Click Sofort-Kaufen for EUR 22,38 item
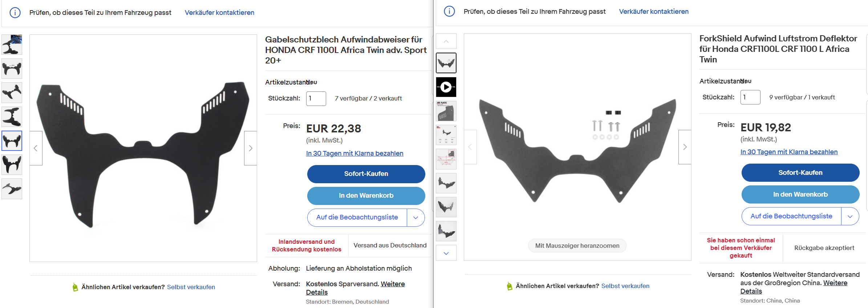The width and height of the screenshot is (868, 308). 366,174
